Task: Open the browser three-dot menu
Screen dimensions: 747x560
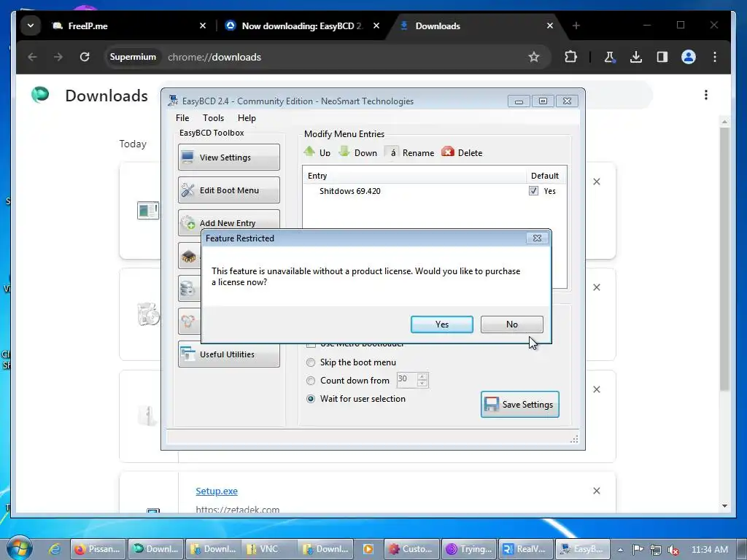Action: point(715,57)
